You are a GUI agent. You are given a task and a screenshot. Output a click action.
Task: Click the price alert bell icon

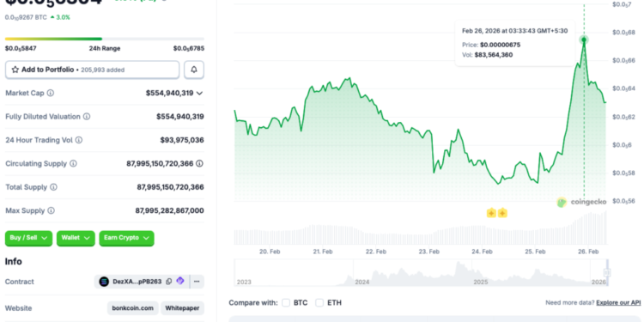pos(194,70)
